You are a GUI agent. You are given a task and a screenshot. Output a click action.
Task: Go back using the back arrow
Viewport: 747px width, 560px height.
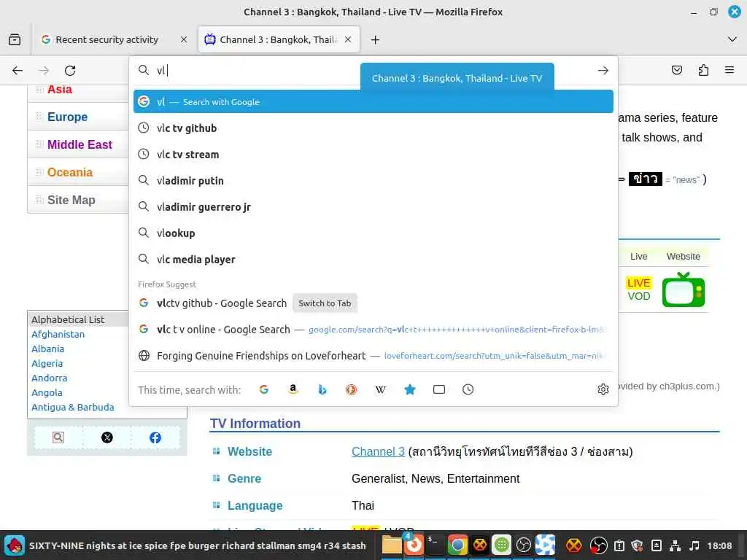(x=18, y=71)
